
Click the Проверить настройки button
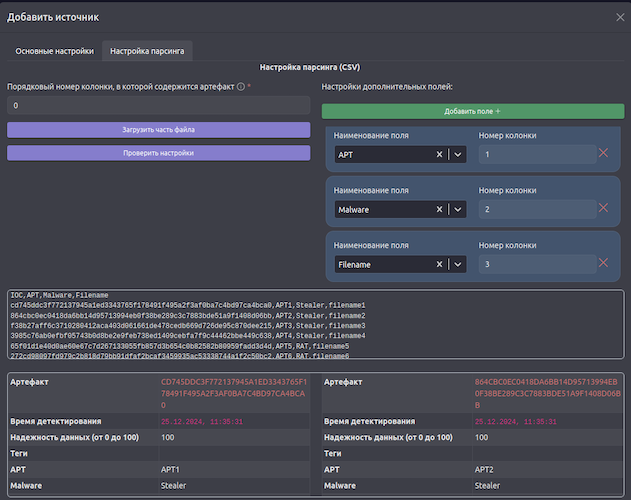coord(159,153)
